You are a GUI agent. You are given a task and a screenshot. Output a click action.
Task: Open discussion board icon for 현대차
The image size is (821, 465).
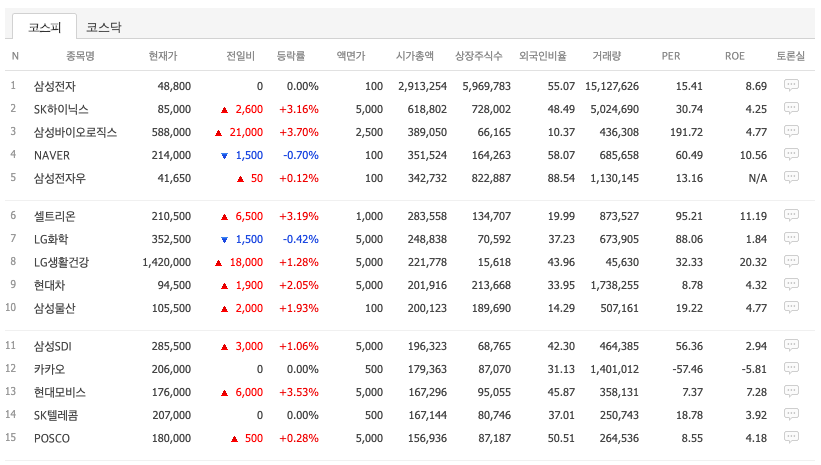pos(791,284)
